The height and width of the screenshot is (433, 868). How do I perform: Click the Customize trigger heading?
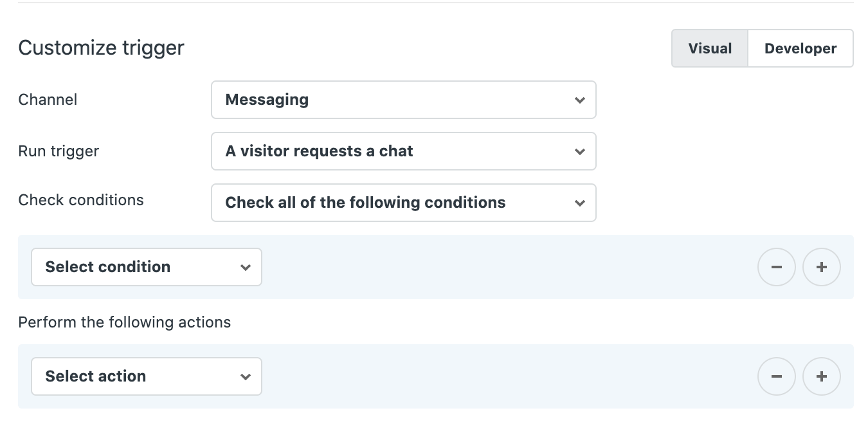click(101, 47)
